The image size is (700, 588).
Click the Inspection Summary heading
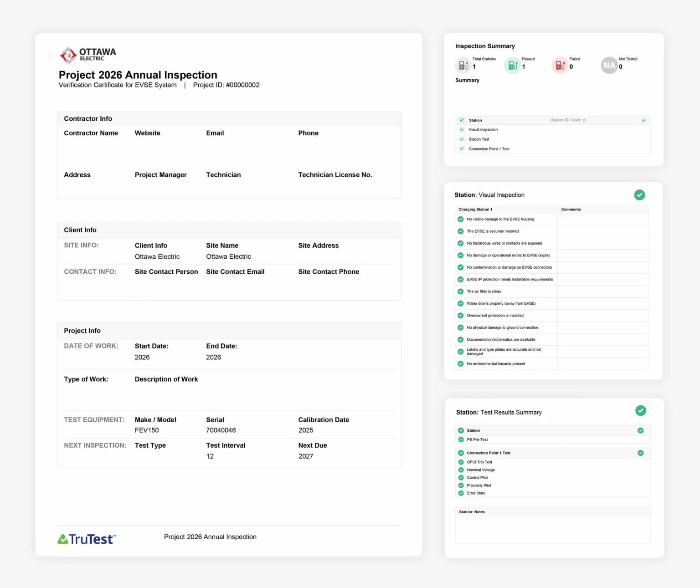(485, 46)
